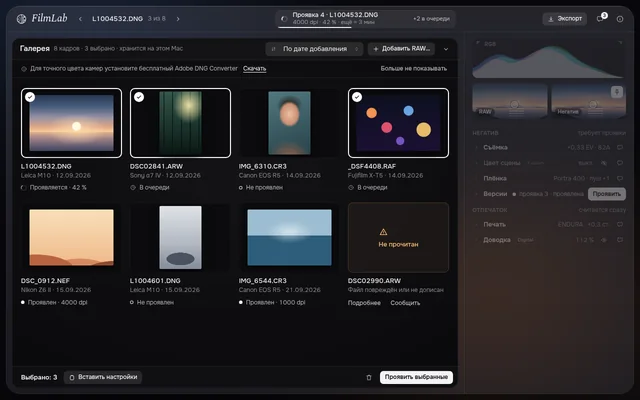Screen dimensions: 640x400
Task: Open the info icon in top-right header
Action: pos(620,19)
